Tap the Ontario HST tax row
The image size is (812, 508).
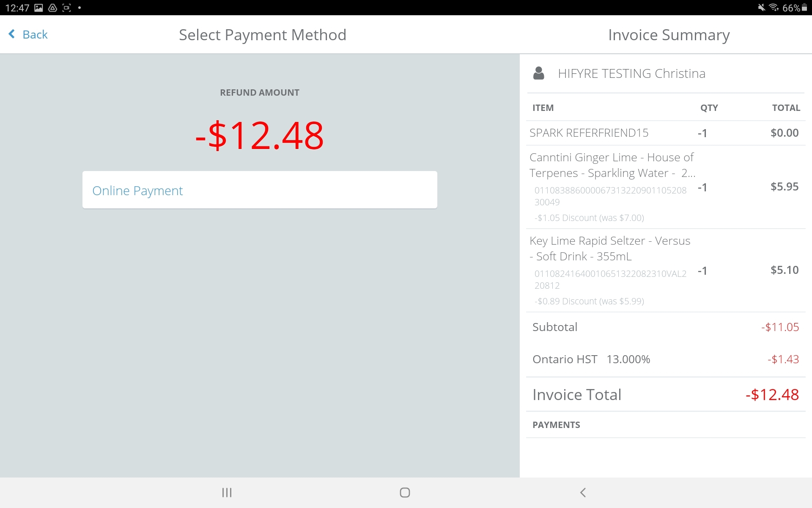coord(665,359)
